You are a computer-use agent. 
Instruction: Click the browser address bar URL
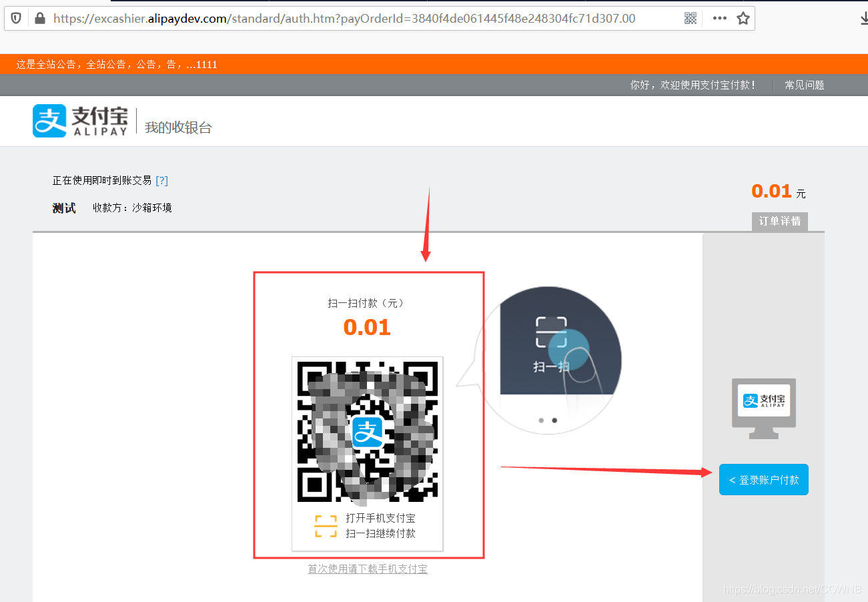pos(344,19)
